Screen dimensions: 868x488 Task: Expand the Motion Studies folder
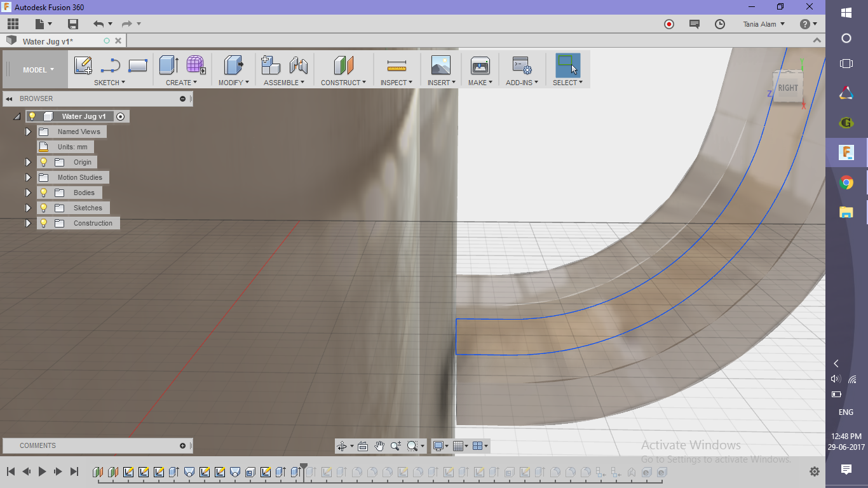pos(28,177)
